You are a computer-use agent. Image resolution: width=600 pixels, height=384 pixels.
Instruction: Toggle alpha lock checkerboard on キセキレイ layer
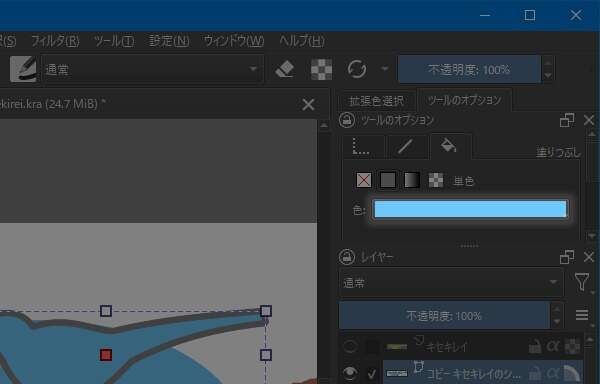(572, 347)
